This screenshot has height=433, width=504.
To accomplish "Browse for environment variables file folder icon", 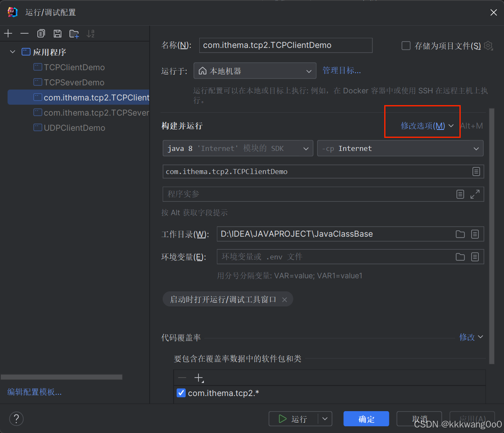I will [x=460, y=257].
